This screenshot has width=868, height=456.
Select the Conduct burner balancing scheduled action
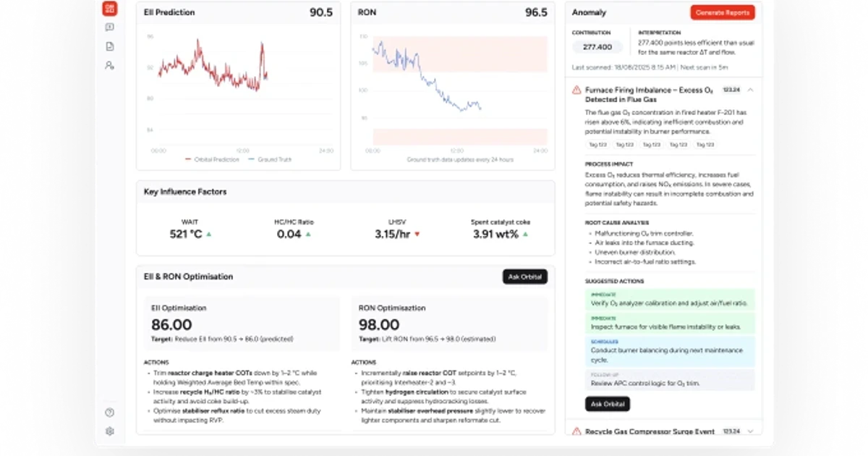click(x=670, y=351)
